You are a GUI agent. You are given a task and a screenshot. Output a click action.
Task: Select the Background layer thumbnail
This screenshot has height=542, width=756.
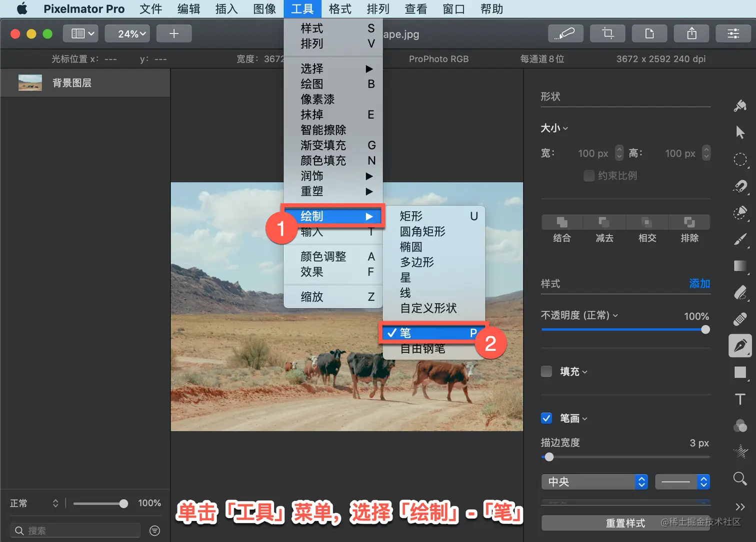(30, 83)
